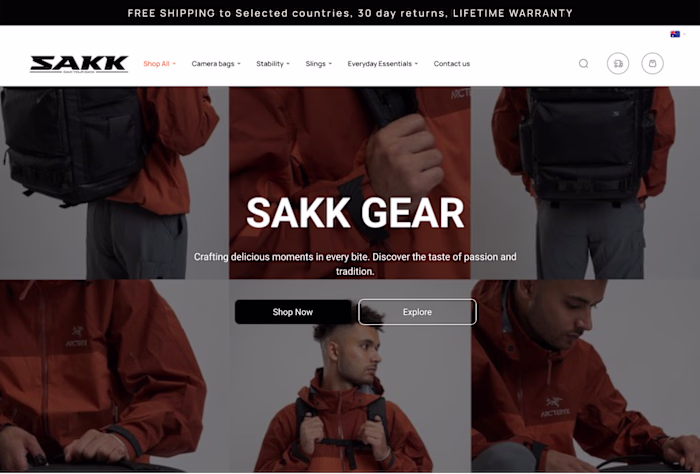This screenshot has height=474, width=700.
Task: Open the search magnifier icon
Action: [x=583, y=63]
